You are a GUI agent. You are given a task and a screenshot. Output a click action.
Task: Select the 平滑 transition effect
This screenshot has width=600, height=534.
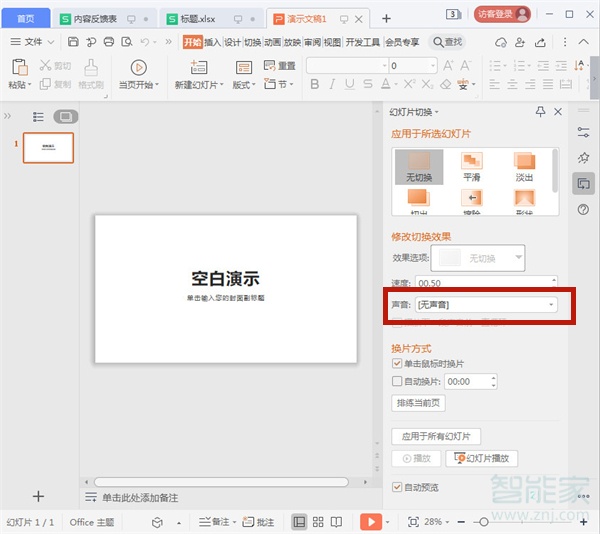[x=471, y=167]
